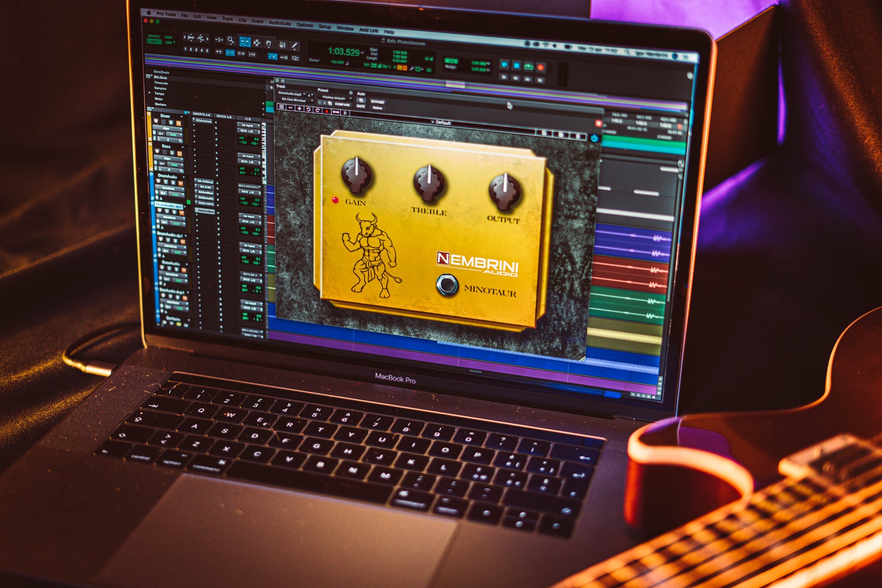Viewport: 882px width, 588px height.
Task: Open the Bass track clips view selector
Action: click(168, 159)
